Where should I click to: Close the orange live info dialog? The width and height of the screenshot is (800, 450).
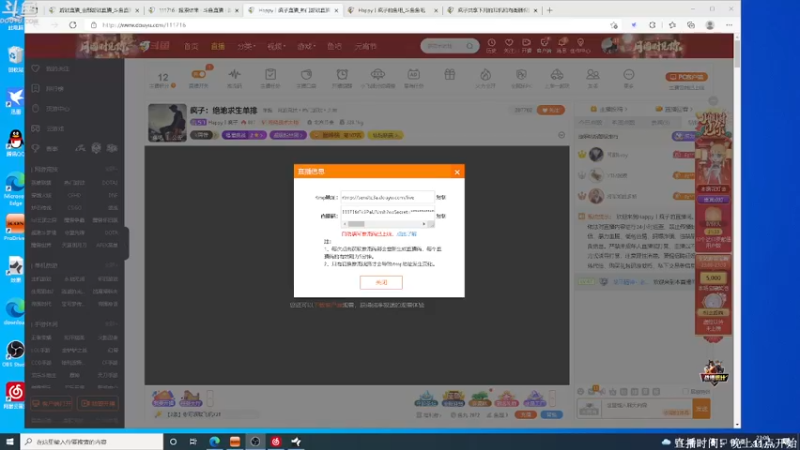point(457,172)
